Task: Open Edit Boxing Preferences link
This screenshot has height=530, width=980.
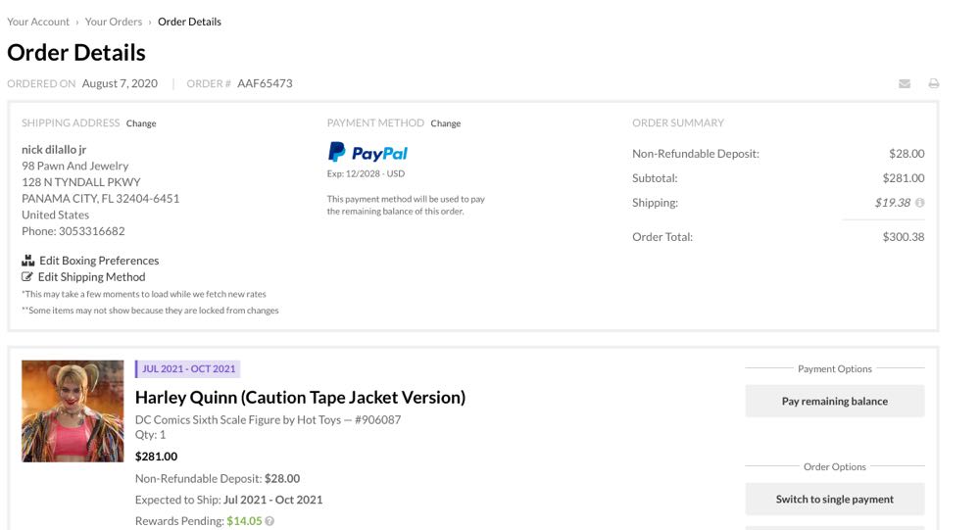Action: coord(99,261)
